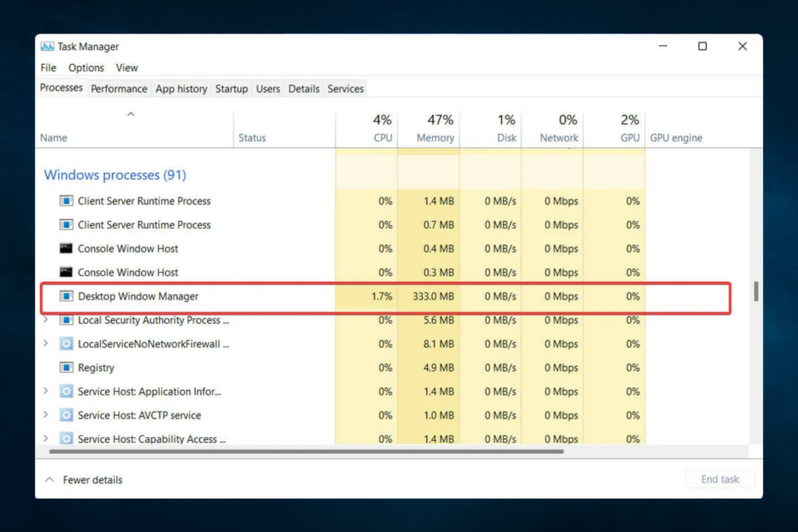The image size is (798, 532).
Task: Click the vertical scrollbar on the right
Action: (x=754, y=292)
